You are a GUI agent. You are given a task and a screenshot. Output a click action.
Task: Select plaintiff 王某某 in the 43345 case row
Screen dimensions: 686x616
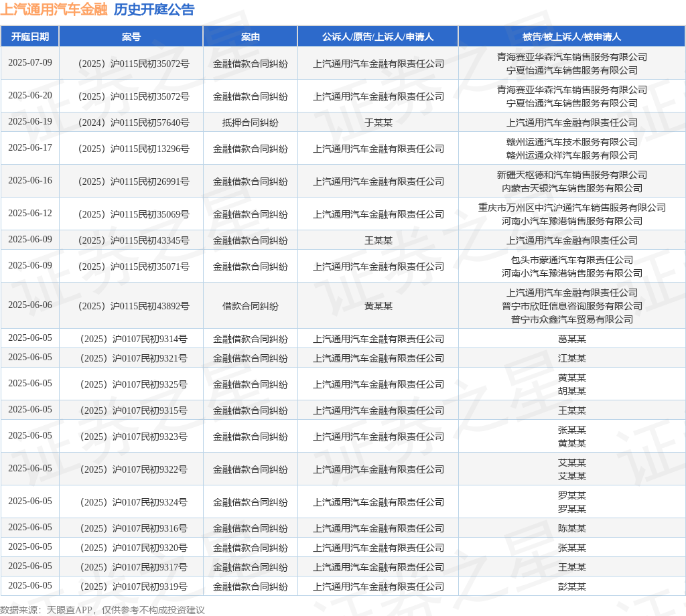[379, 241]
